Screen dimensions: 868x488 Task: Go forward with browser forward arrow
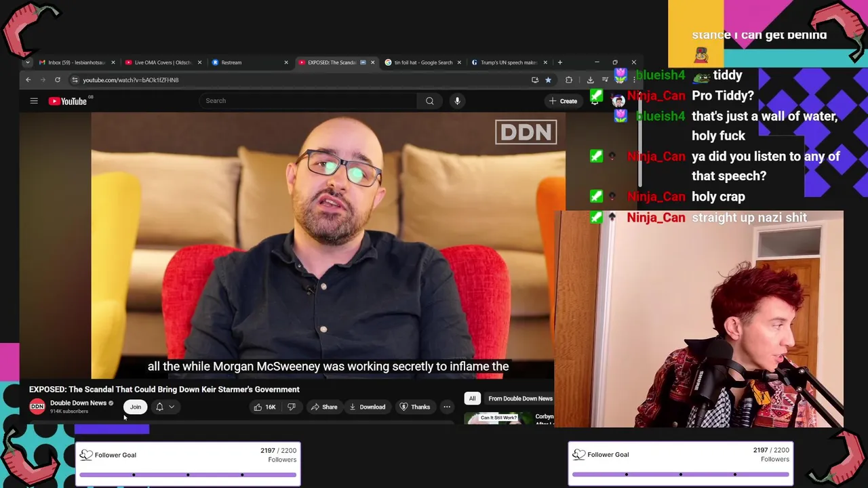tap(43, 80)
